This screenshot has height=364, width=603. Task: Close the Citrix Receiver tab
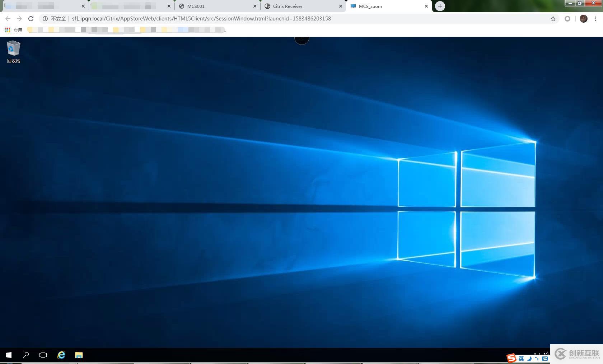341,6
